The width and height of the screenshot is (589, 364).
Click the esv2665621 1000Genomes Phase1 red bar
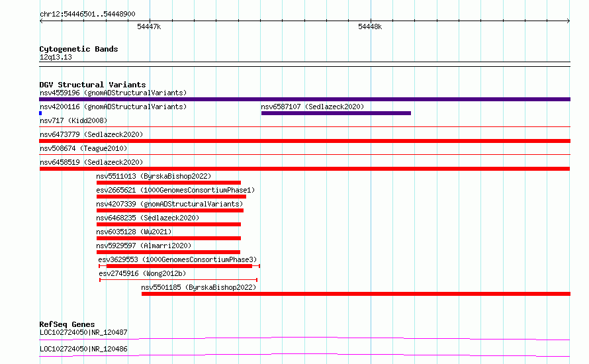[171, 197]
